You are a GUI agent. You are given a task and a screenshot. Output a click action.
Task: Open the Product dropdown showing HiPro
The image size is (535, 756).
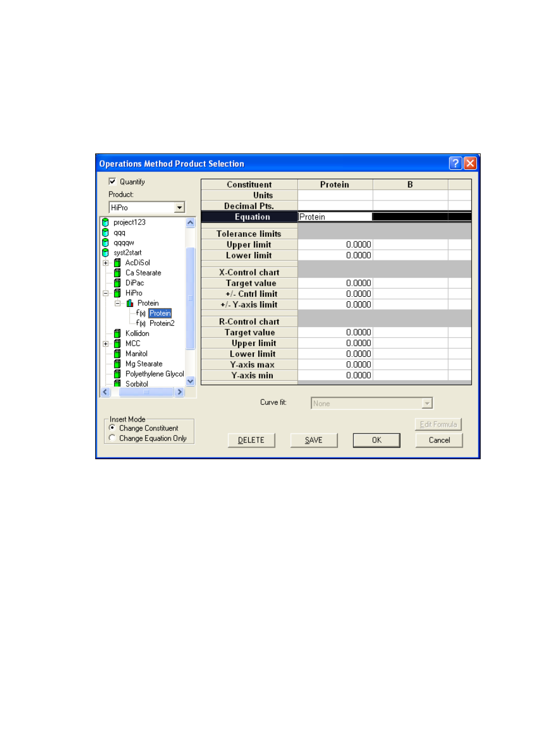click(x=179, y=208)
